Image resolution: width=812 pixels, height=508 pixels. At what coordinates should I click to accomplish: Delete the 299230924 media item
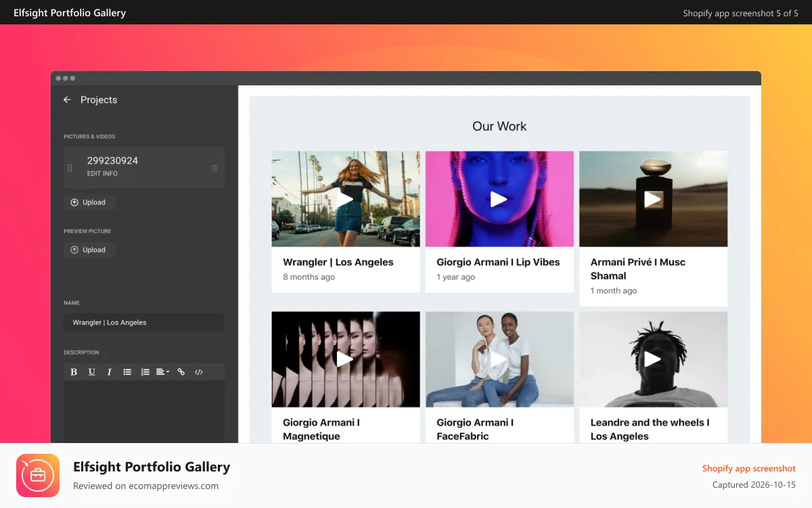point(215,168)
